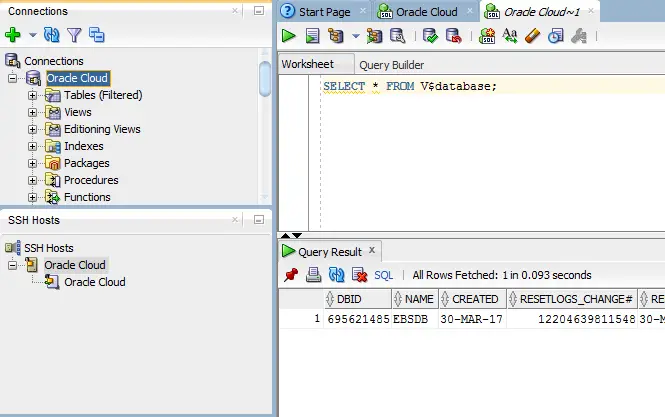The width and height of the screenshot is (665, 417).
Task: Click the CREATED column header
Action: (472, 299)
